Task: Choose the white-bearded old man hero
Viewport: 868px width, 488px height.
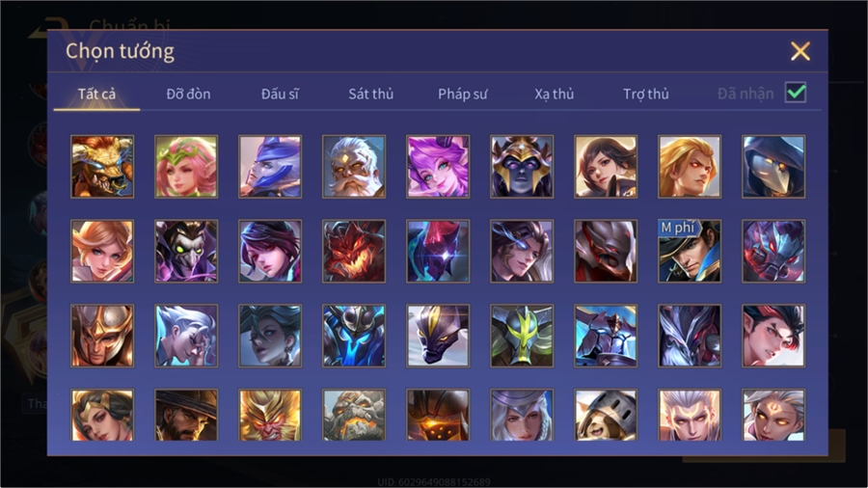Action: pos(354,167)
